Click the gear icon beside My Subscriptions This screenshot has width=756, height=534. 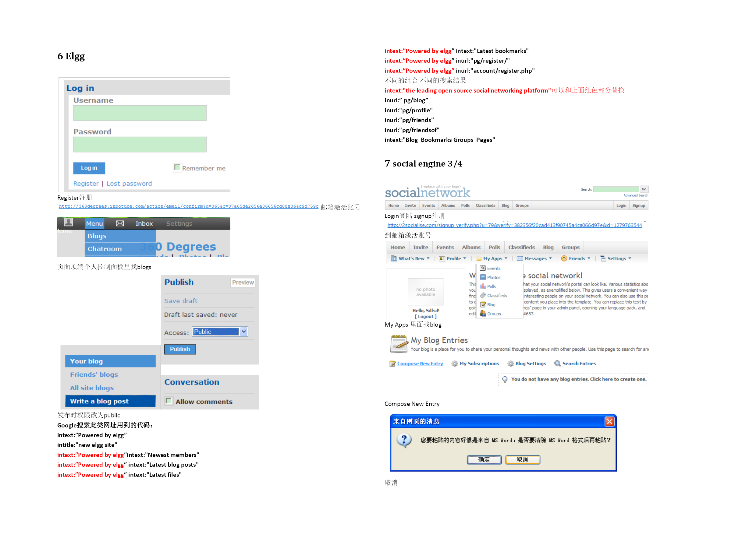click(x=454, y=364)
